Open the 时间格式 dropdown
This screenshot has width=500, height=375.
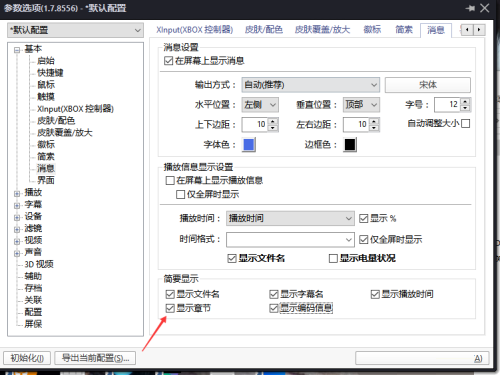point(290,240)
